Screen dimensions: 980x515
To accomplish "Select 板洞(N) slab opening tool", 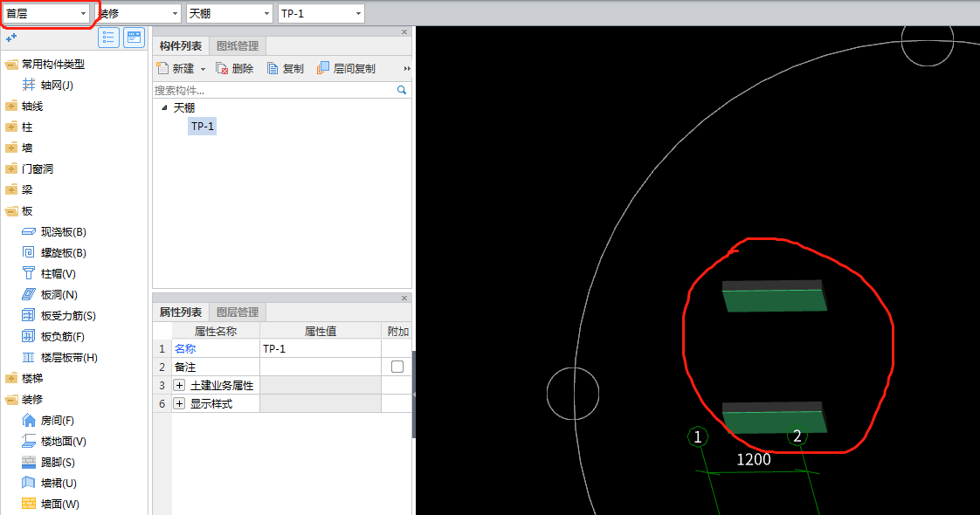I will tap(50, 295).
